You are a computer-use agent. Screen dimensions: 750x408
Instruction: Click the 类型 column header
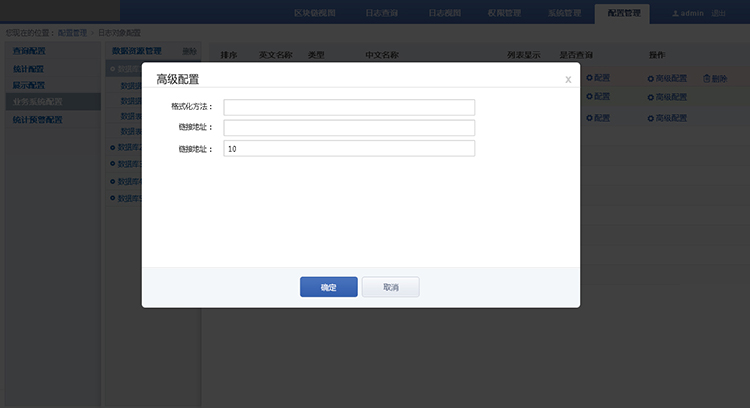(x=316, y=55)
